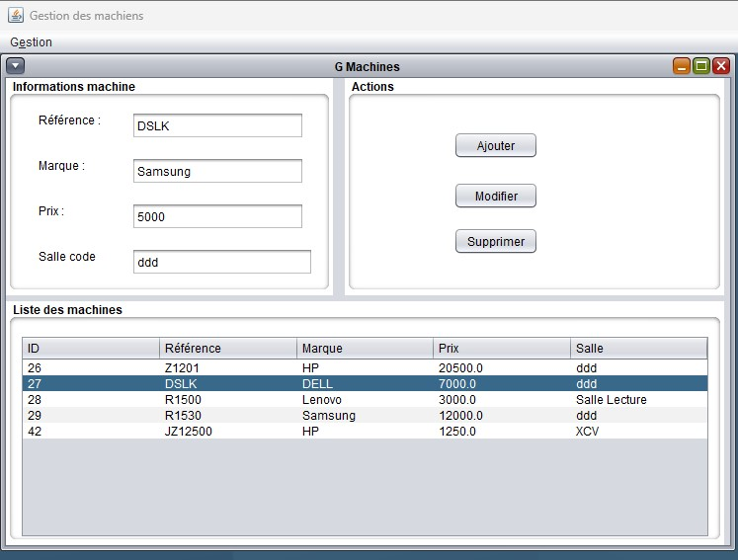738x560 pixels.
Task: Maximize the G Machines internal window
Action: click(700, 66)
